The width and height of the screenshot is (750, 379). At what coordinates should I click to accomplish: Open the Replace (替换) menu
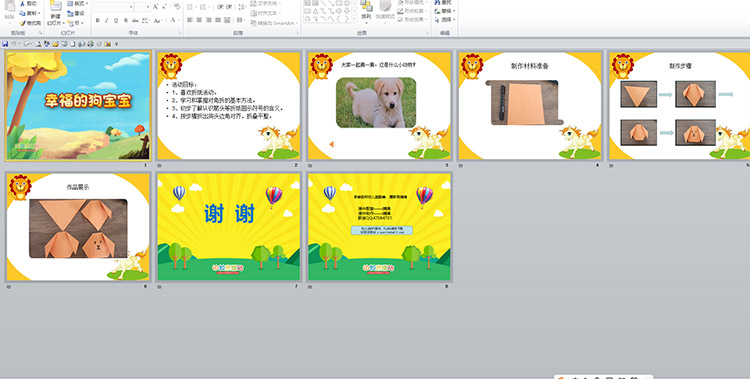point(445,11)
